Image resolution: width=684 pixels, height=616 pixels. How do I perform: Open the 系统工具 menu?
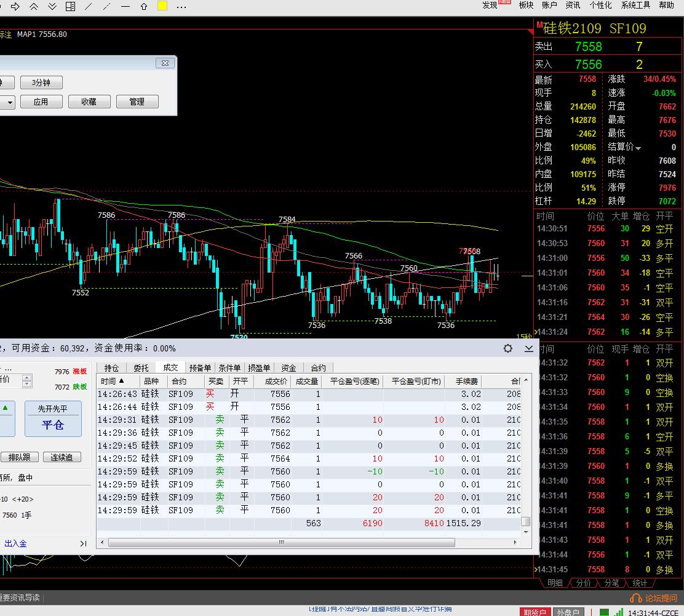635,5
